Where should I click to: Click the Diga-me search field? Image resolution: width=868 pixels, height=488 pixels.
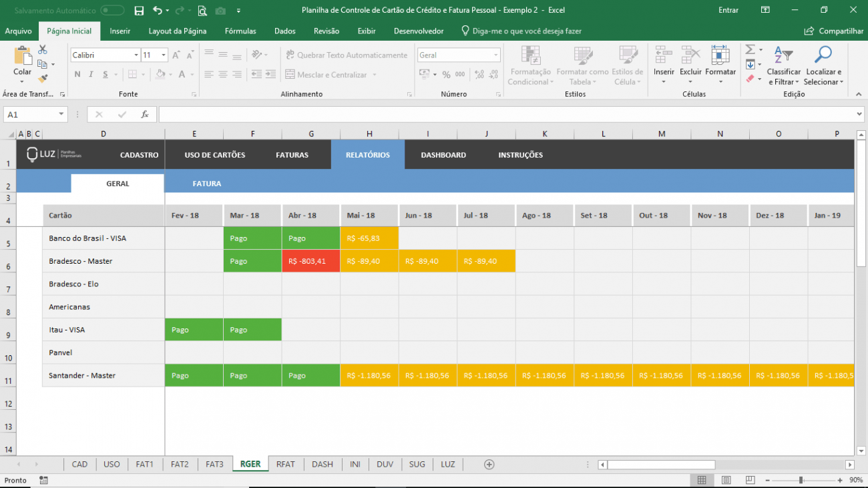click(521, 31)
